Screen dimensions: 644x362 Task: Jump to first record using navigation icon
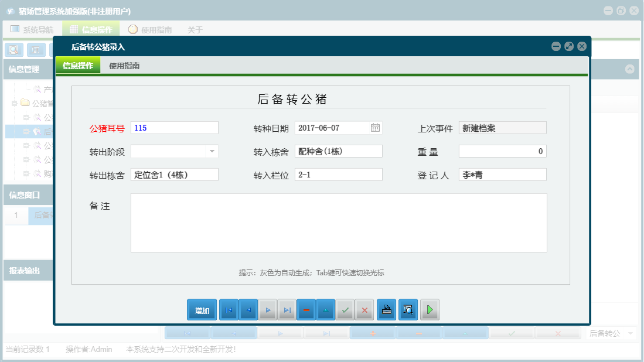pos(228,310)
